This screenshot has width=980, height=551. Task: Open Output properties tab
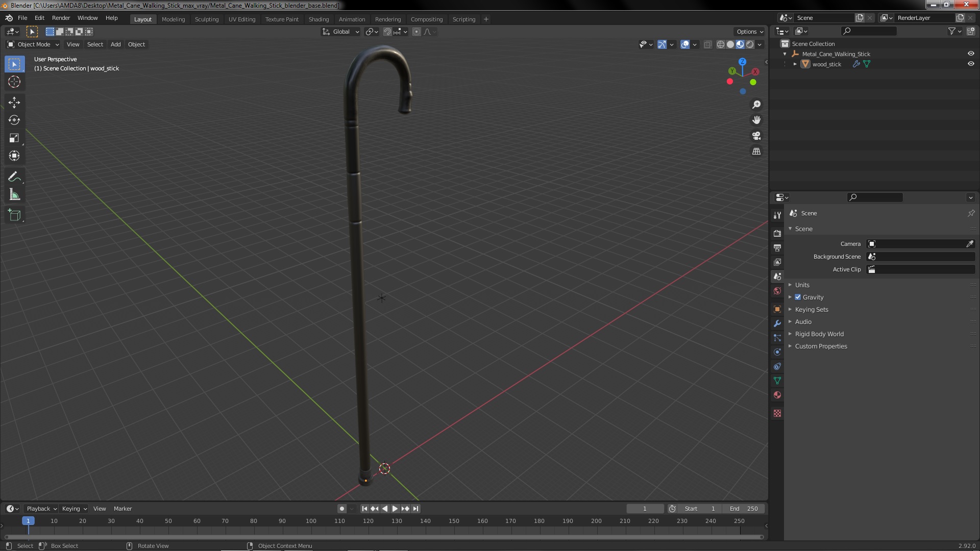click(x=777, y=247)
